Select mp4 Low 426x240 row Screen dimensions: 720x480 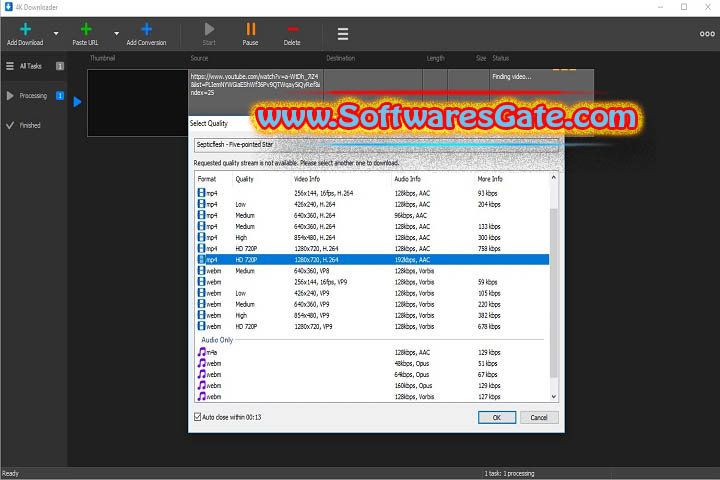pyautogui.click(x=371, y=204)
